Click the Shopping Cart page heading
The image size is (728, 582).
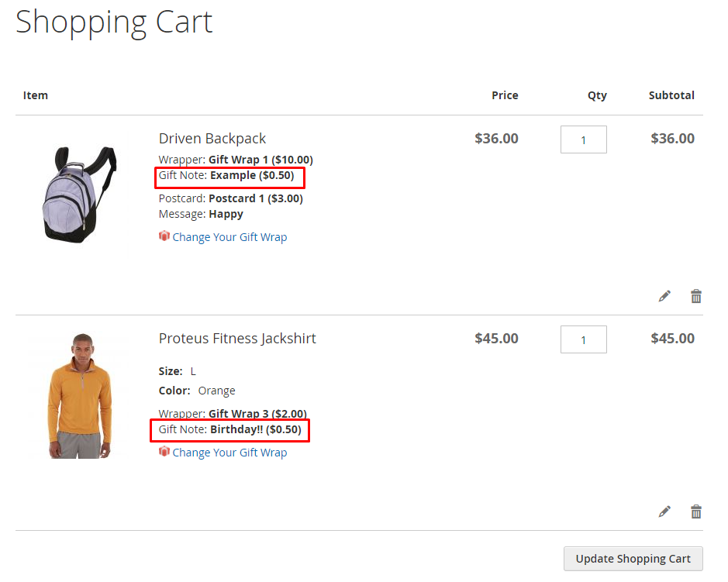point(114,22)
